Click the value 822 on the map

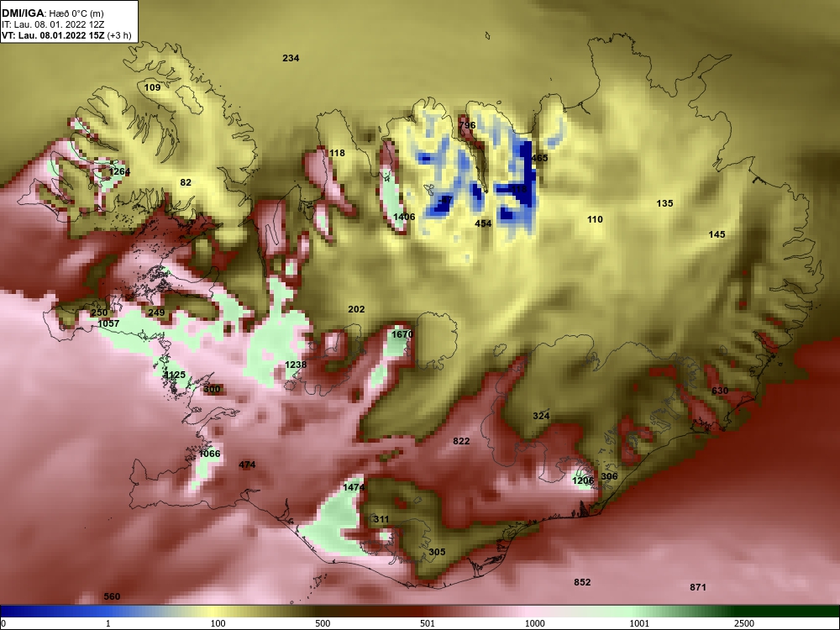461,441
